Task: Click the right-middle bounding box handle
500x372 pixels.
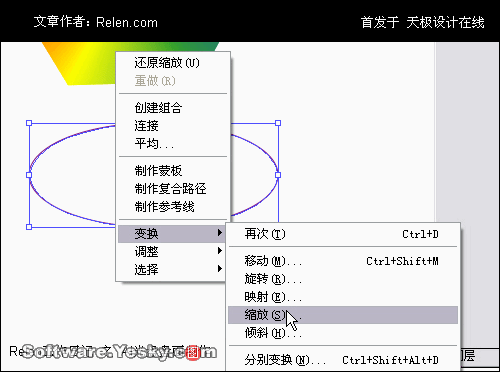Action: [x=278, y=175]
